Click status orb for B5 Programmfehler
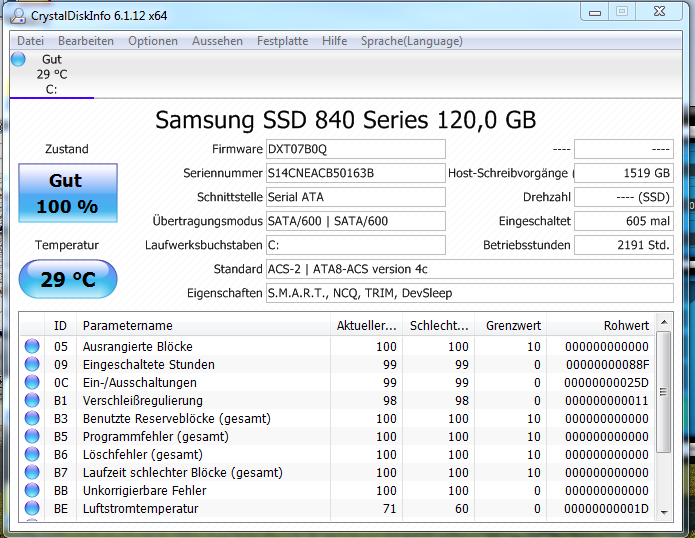 click(32, 436)
